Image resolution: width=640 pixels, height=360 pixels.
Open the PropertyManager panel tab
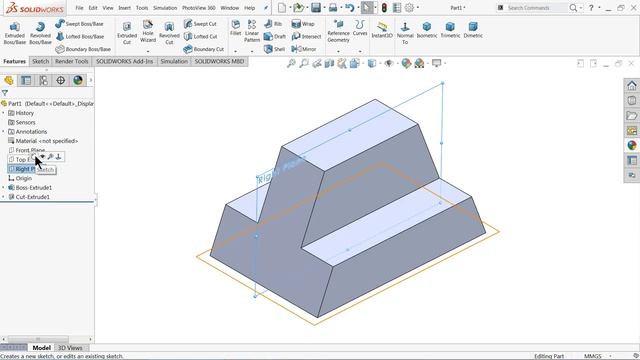(26, 80)
